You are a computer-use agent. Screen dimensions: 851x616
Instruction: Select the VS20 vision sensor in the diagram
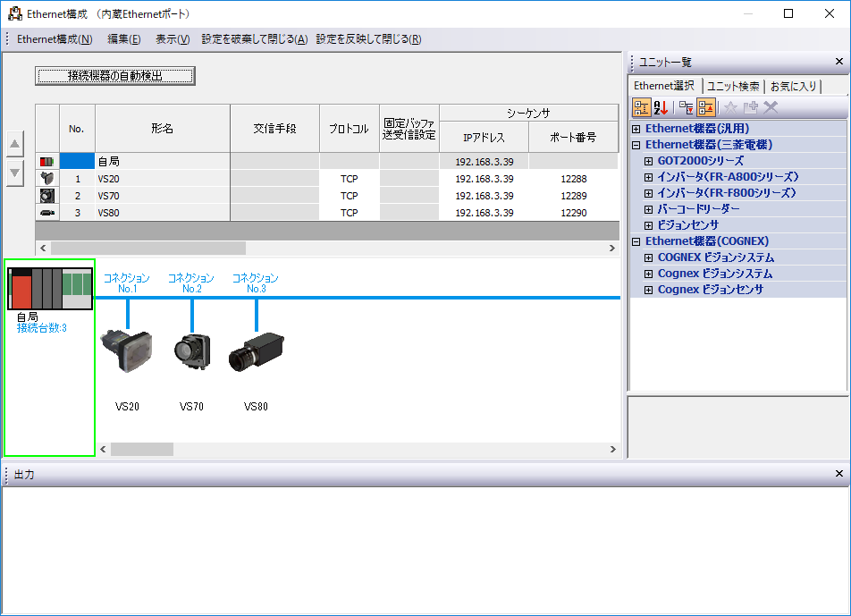(x=128, y=350)
